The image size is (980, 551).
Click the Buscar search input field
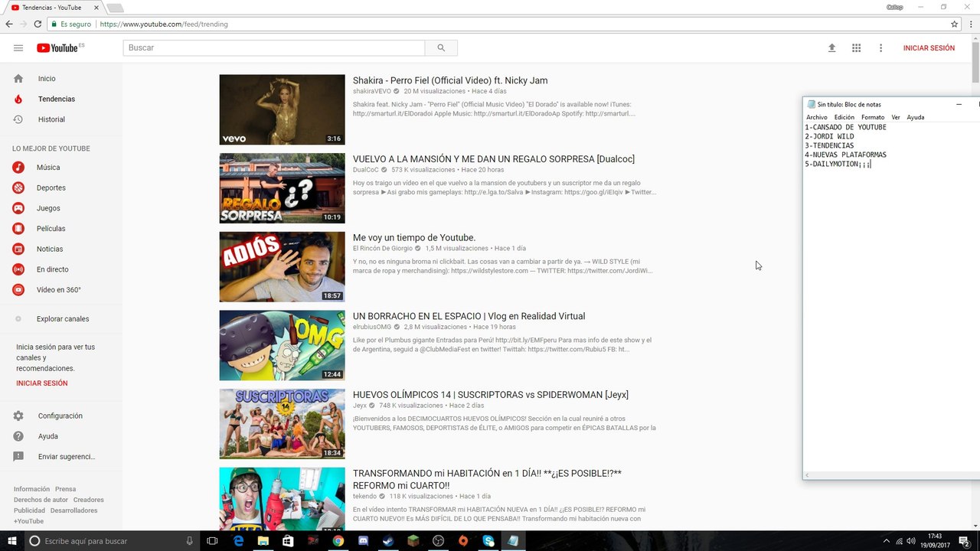click(x=273, y=47)
